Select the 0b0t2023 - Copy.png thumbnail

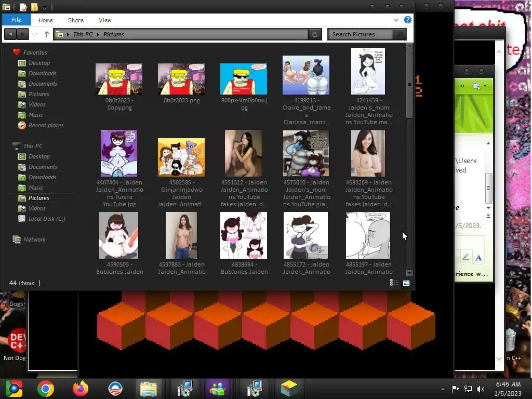pyautogui.click(x=119, y=79)
